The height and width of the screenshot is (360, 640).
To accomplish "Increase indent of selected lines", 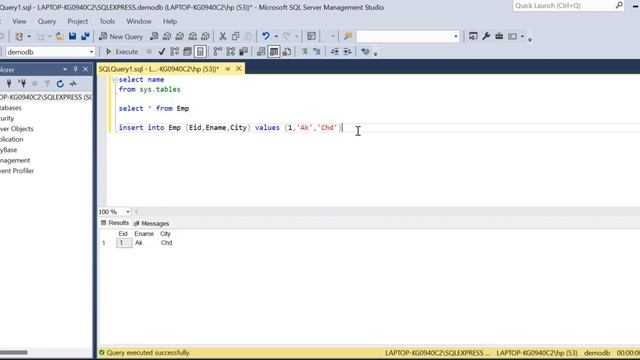I will coord(347,51).
